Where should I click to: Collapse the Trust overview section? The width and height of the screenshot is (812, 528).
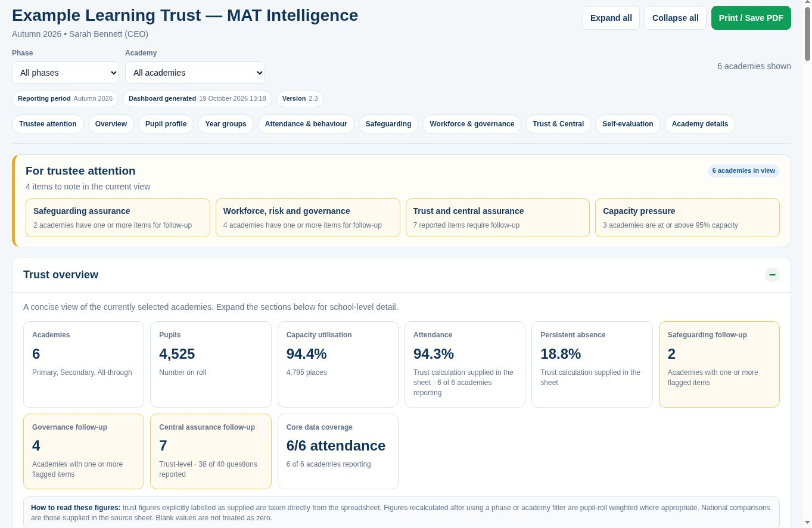point(772,275)
